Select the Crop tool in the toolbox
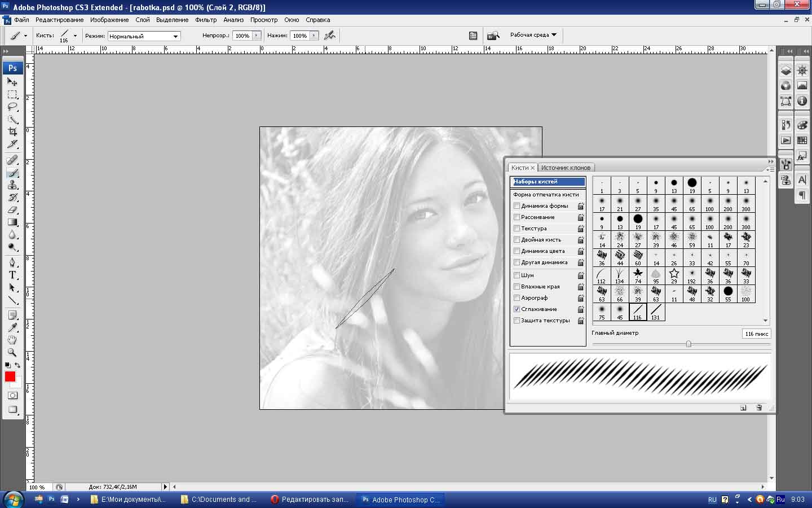The height and width of the screenshot is (508, 812). (x=12, y=132)
